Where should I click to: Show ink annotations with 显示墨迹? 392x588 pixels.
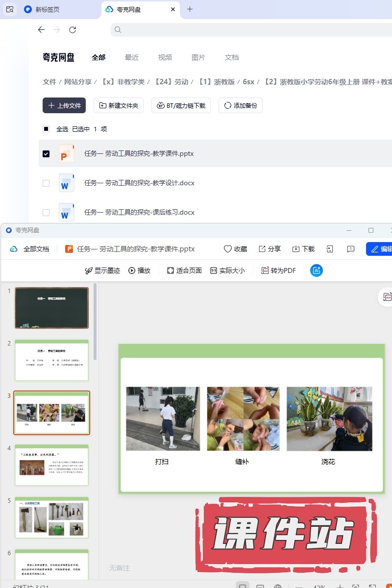coord(102,270)
